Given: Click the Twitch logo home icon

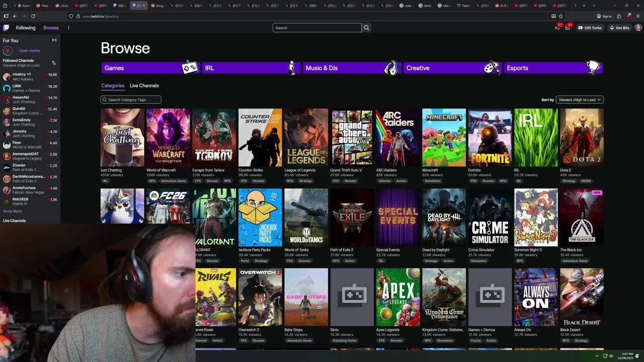Looking at the screenshot, I should tap(6, 28).
